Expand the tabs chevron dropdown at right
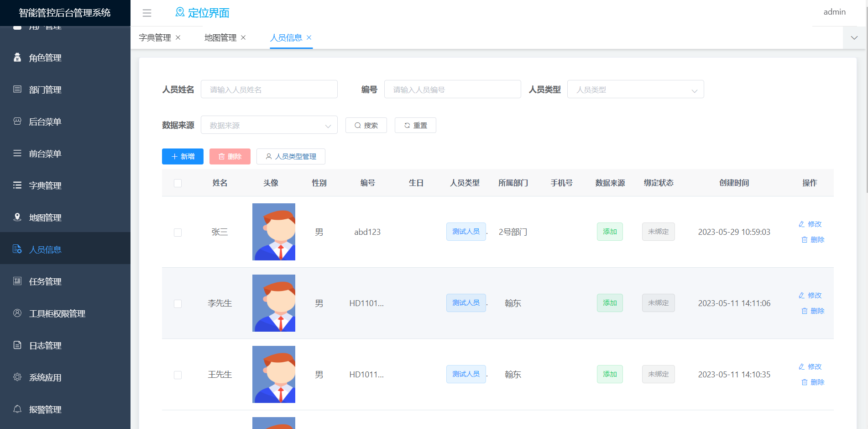Viewport: 868px width, 429px height. [854, 38]
